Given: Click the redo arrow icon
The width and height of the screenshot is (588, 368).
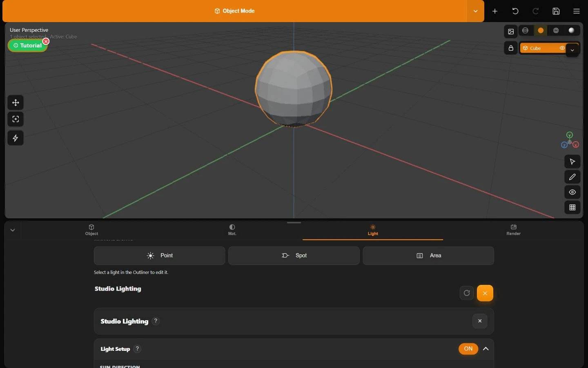Looking at the screenshot, I should [536, 11].
